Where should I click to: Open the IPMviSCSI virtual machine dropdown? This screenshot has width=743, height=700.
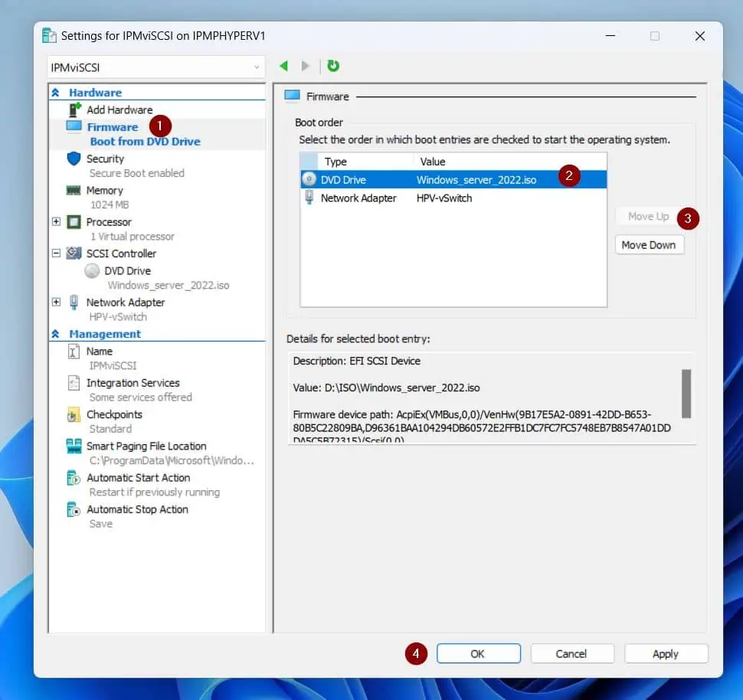[x=156, y=67]
